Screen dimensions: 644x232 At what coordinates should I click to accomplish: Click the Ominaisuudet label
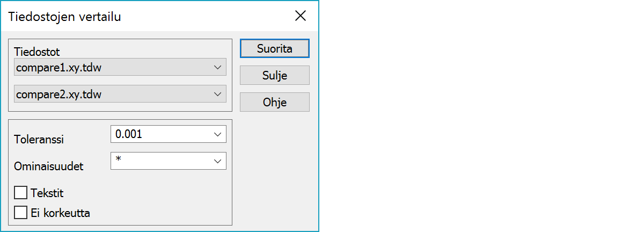point(49,166)
